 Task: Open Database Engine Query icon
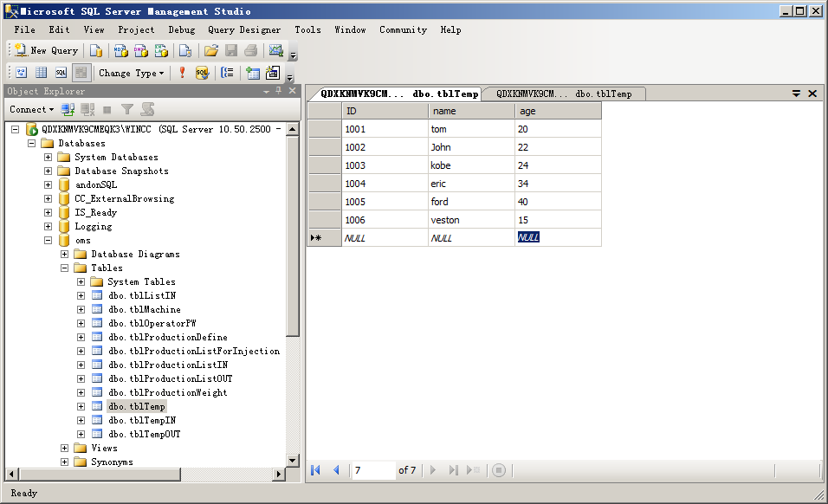point(96,51)
